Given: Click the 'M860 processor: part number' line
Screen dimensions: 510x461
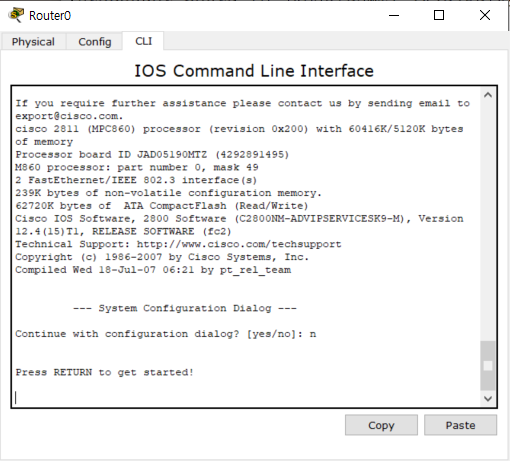Looking at the screenshot, I should pyautogui.click(x=137, y=167).
